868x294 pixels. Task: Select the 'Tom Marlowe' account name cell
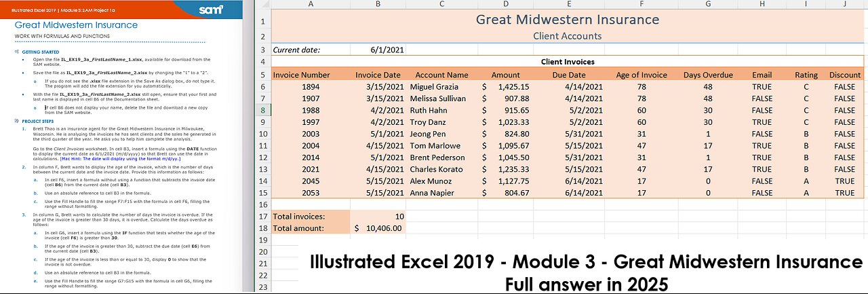coord(441,146)
